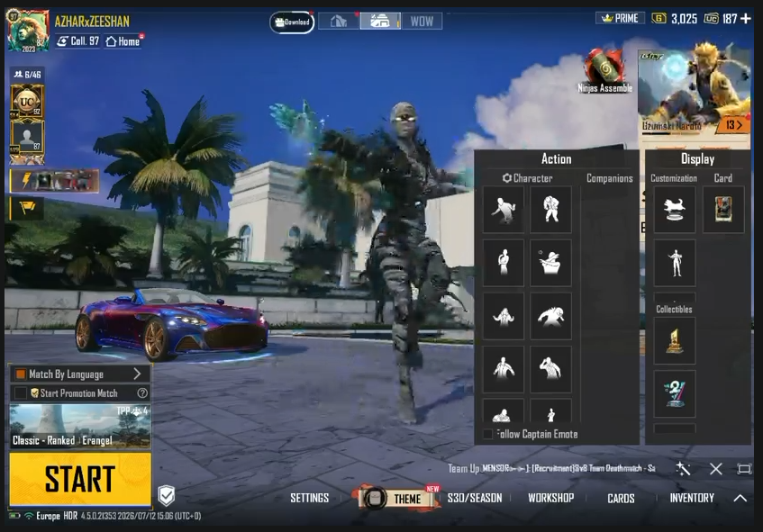Click the yellow flag icon

point(27,208)
